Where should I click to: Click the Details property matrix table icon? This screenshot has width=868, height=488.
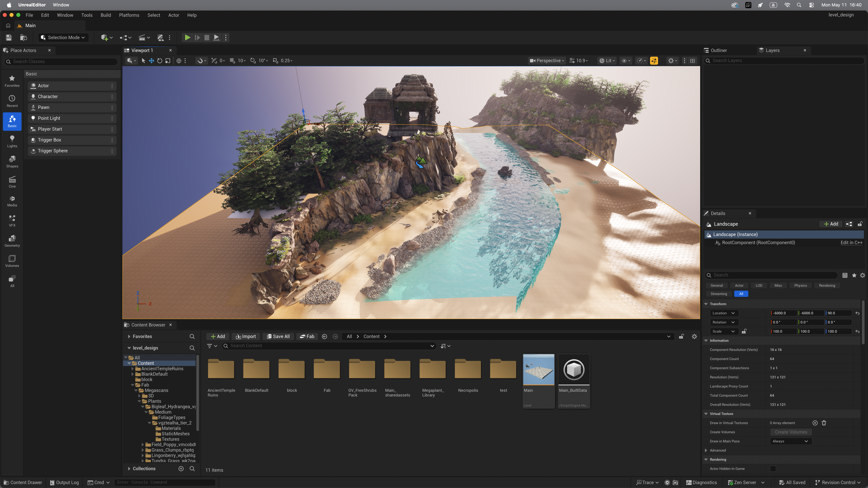point(845,275)
